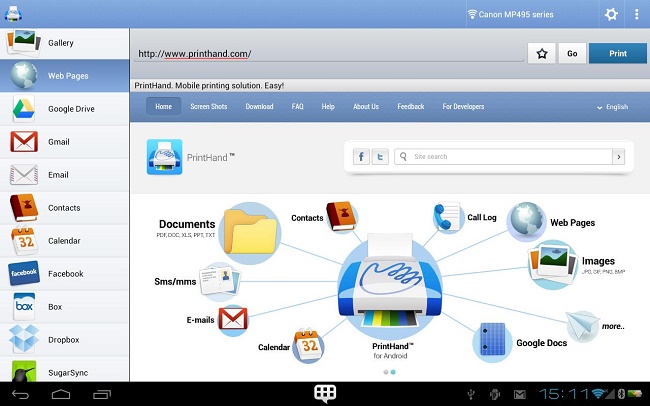650x406 pixels.
Task: Click the URL address field
Action: pyautogui.click(x=328, y=54)
